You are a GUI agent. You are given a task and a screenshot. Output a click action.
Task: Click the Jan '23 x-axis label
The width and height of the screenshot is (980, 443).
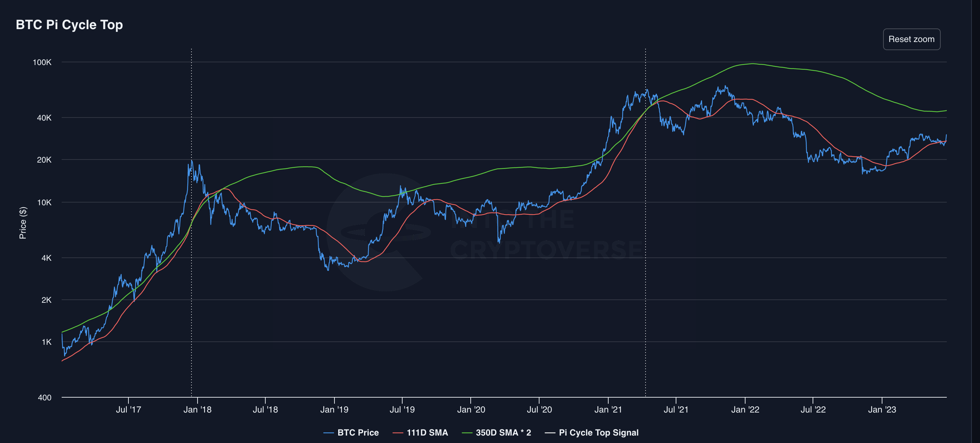pos(881,409)
